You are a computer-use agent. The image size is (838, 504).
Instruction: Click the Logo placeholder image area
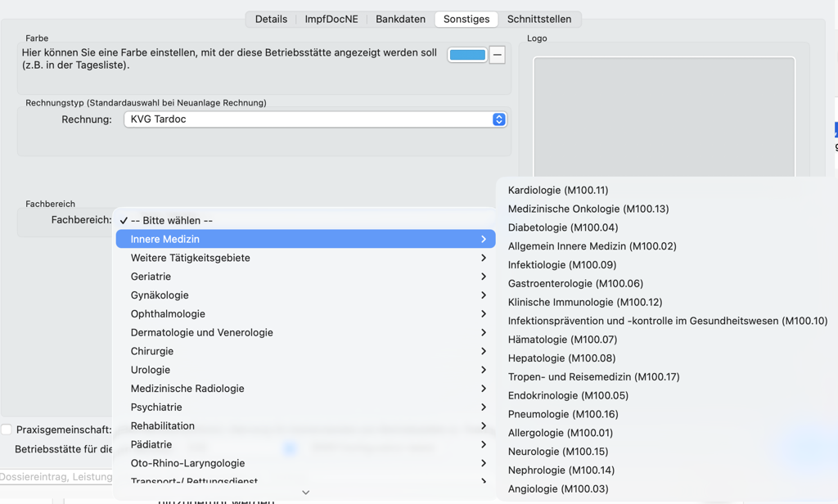point(664,115)
